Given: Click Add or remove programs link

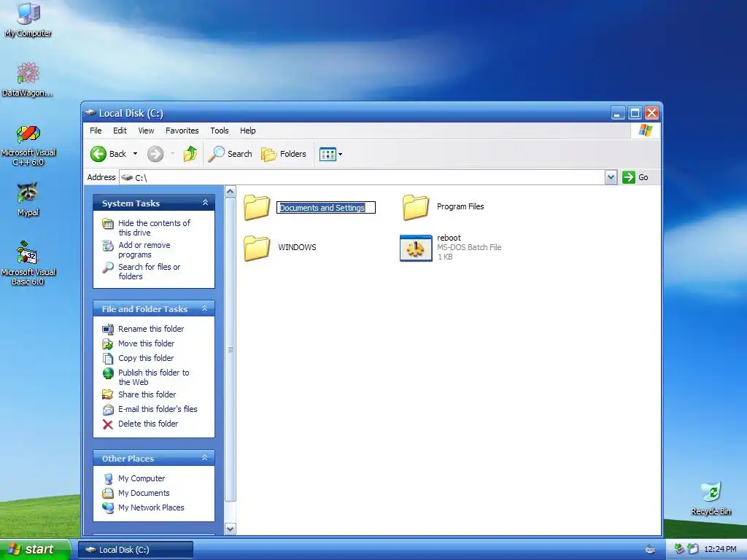Looking at the screenshot, I should coord(144,249).
